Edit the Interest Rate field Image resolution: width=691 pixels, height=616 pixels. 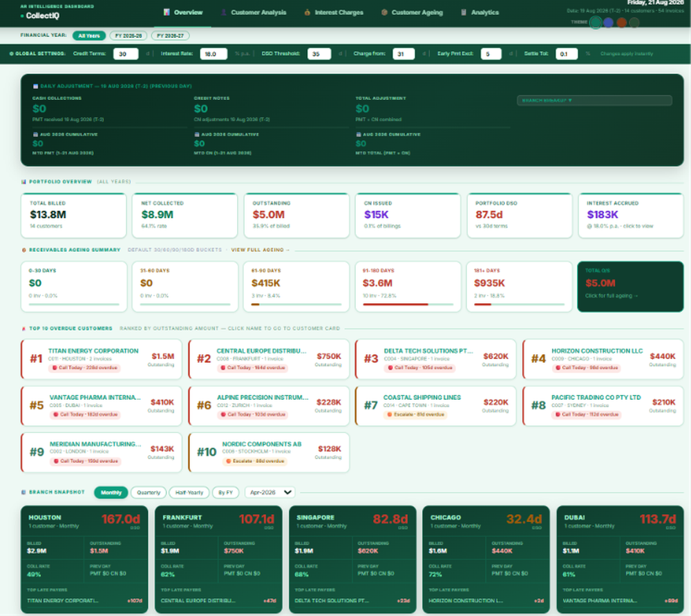214,54
